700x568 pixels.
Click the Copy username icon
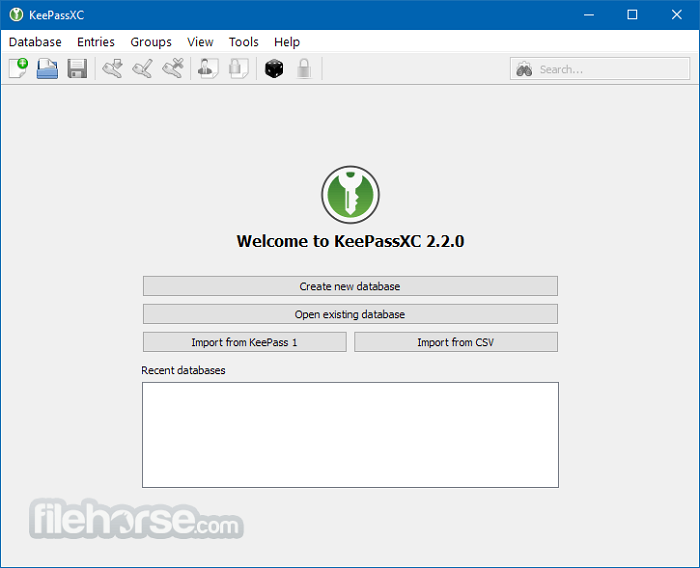(208, 69)
